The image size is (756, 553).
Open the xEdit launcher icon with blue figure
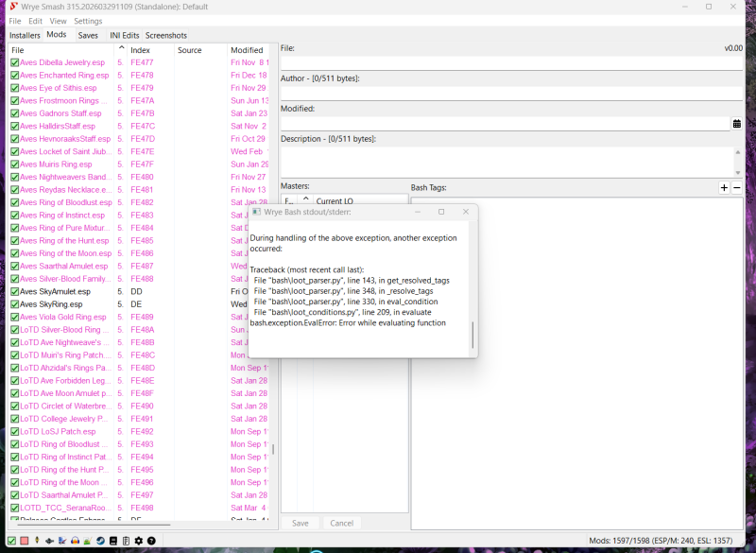(x=62, y=541)
